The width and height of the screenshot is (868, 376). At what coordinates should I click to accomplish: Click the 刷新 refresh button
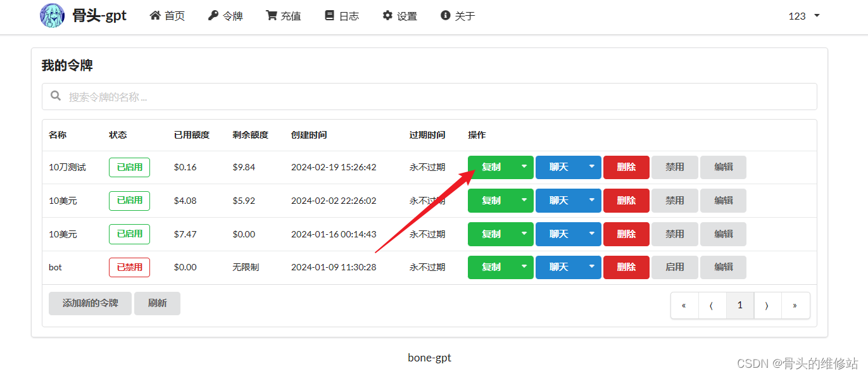coord(157,303)
